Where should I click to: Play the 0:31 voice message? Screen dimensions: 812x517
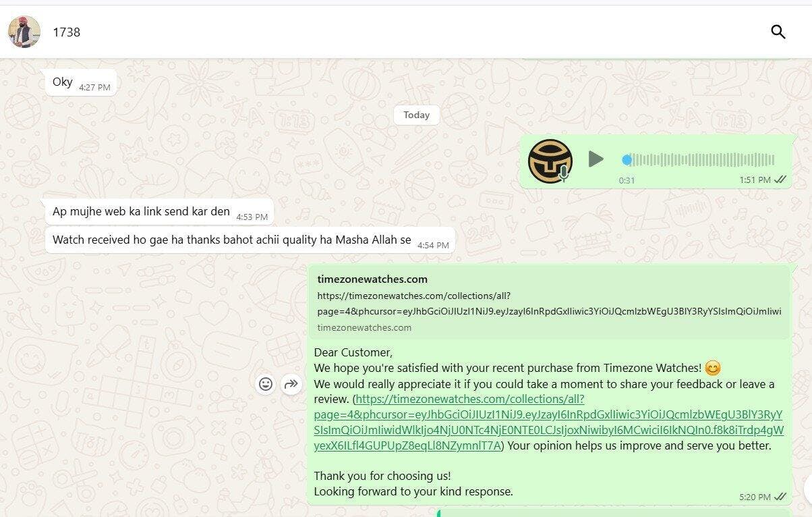[596, 159]
